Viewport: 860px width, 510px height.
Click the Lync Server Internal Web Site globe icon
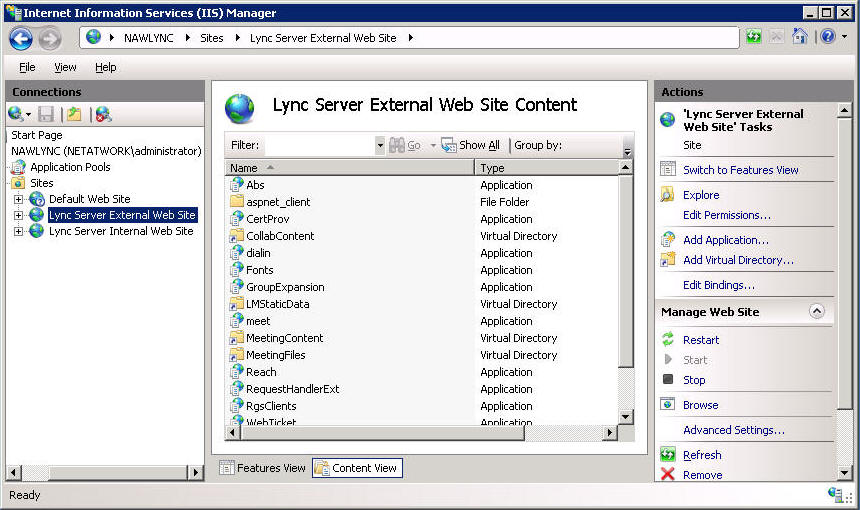(x=37, y=231)
